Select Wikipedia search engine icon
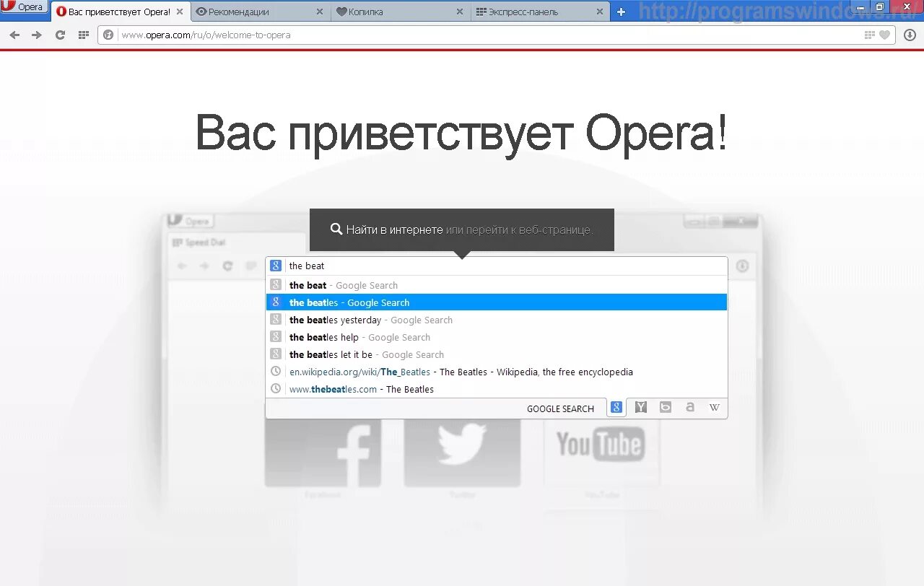The image size is (924, 586). [715, 408]
